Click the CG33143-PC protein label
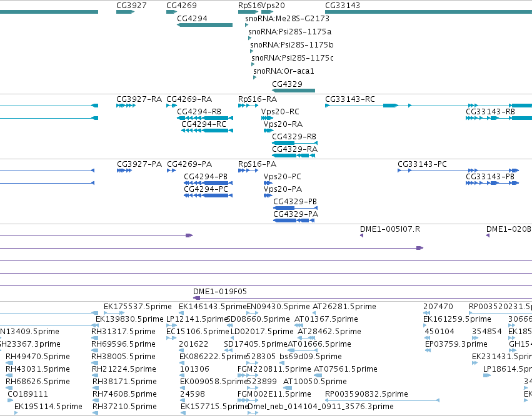532x416 pixels. pyautogui.click(x=422, y=164)
